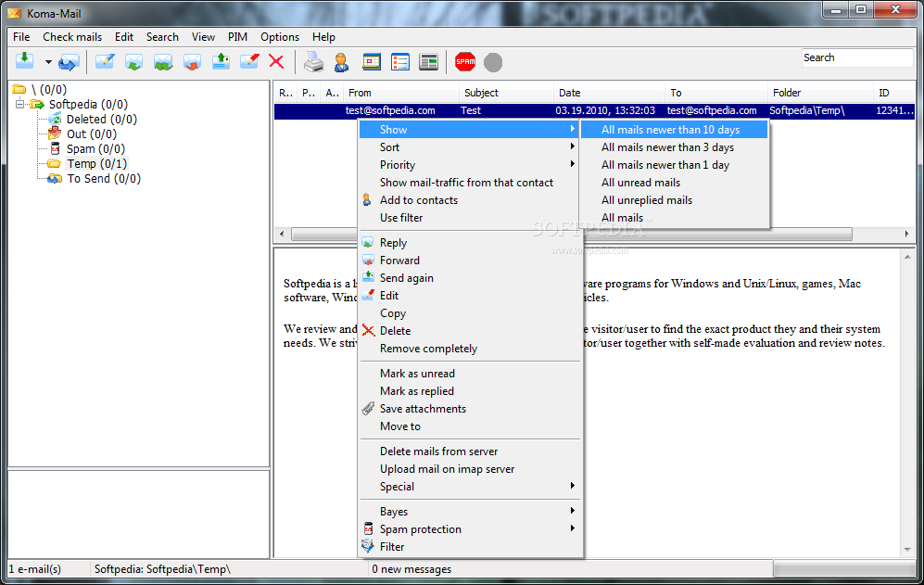Sort mail list by Subject column header

coord(506,93)
